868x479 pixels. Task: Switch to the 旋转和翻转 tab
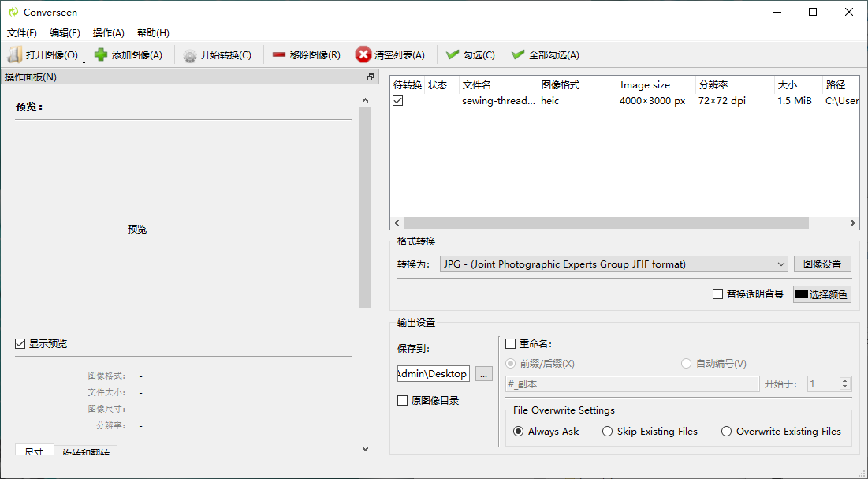tap(86, 452)
